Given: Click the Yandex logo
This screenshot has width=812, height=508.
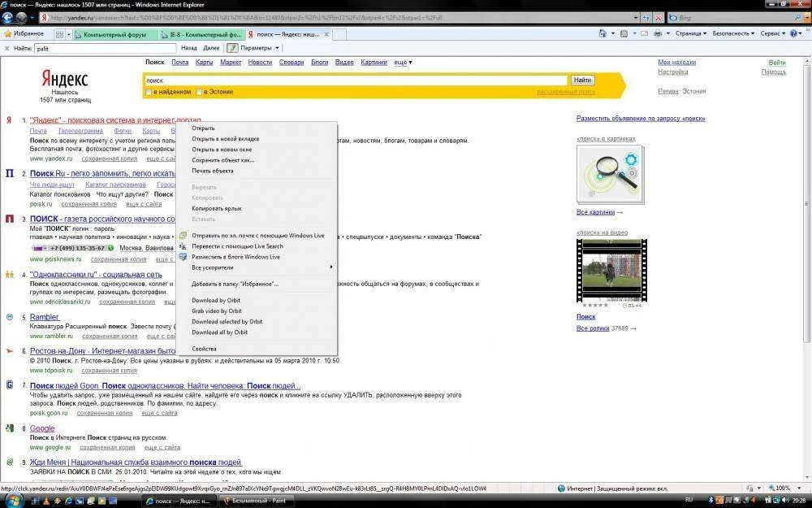Looking at the screenshot, I should [x=65, y=80].
